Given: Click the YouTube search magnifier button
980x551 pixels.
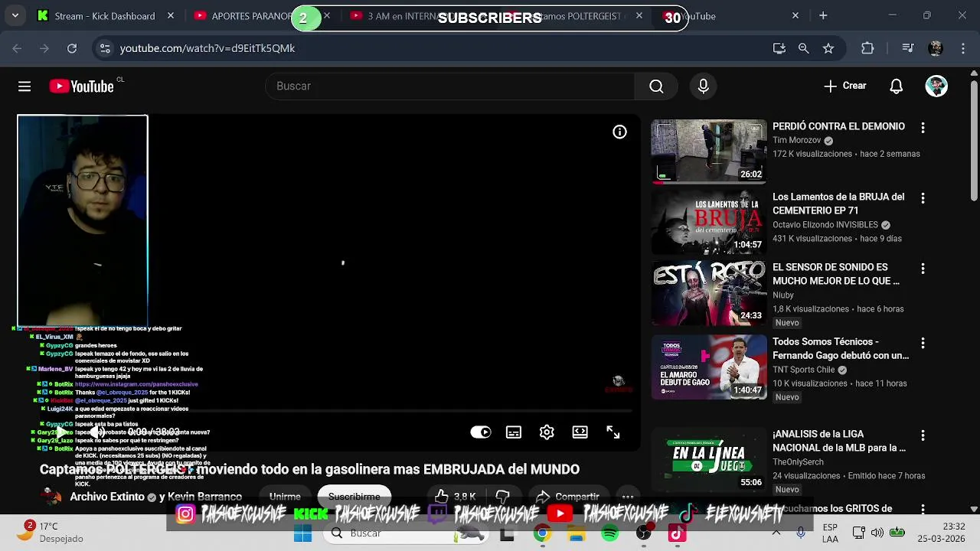Looking at the screenshot, I should tap(656, 86).
